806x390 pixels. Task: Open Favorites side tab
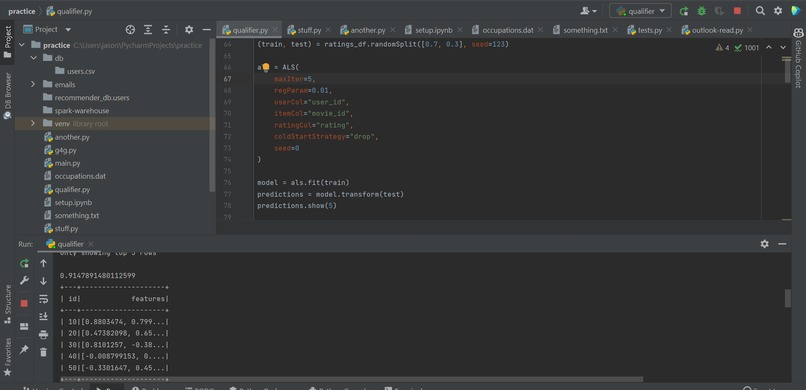[x=7, y=357]
